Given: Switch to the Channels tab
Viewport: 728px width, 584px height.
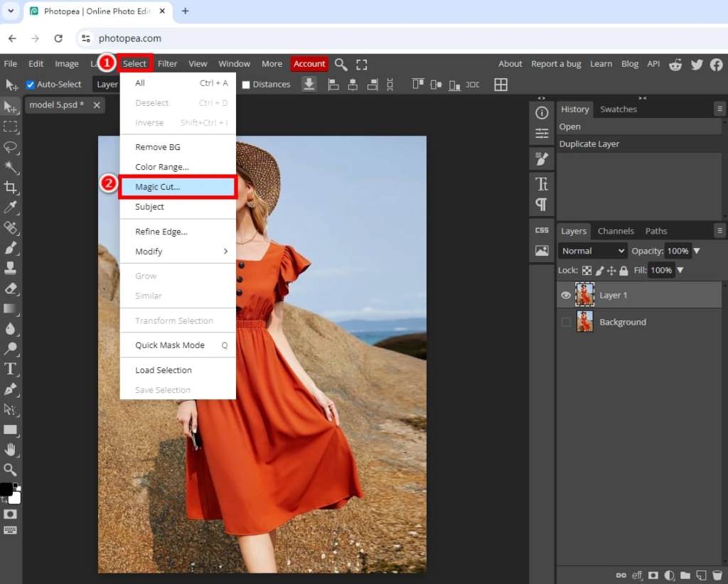Looking at the screenshot, I should pos(616,230).
